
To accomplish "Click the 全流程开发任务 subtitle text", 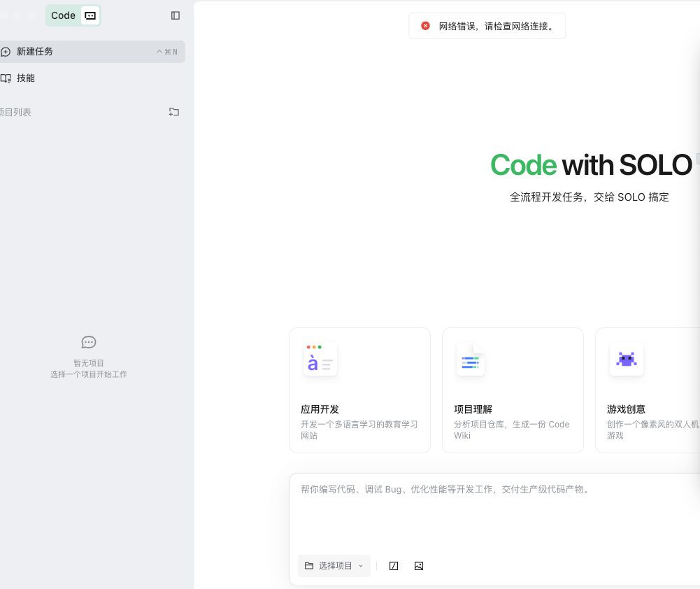I will coord(590,197).
